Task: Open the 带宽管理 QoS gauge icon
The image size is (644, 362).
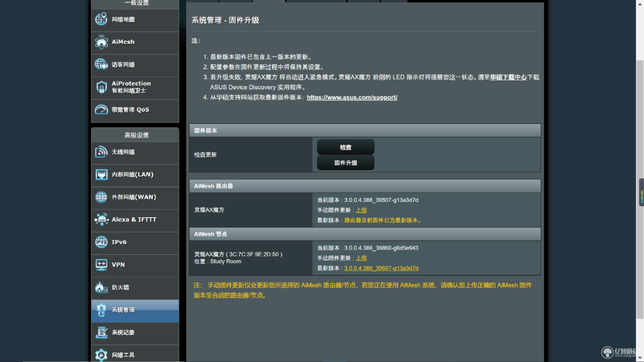Action: [x=101, y=109]
